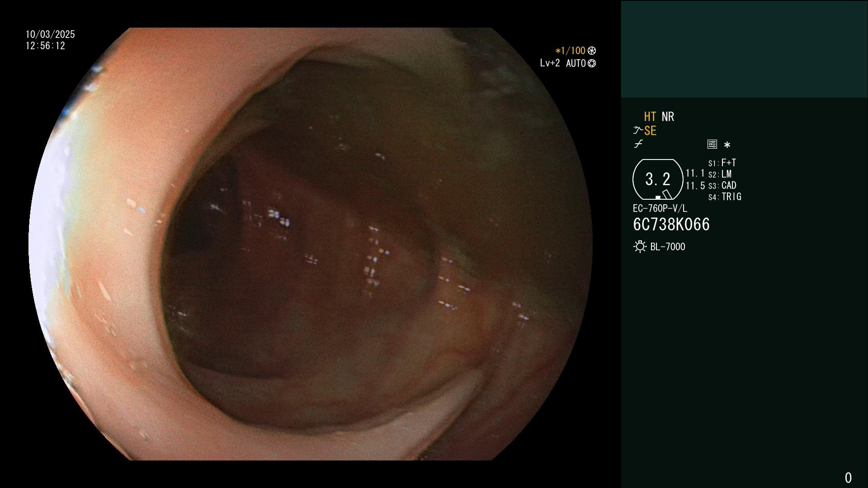Click the BL-7000 light source label

(668, 247)
